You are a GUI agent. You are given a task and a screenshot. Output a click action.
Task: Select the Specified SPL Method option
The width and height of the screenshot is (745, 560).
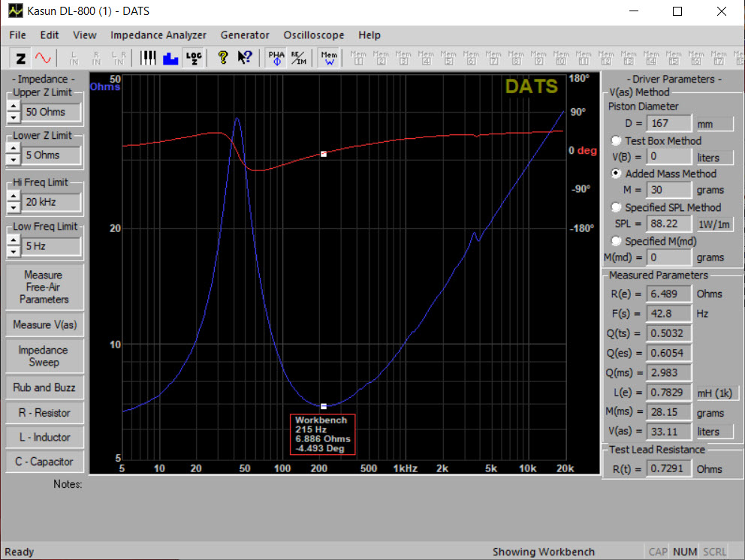pyautogui.click(x=617, y=208)
